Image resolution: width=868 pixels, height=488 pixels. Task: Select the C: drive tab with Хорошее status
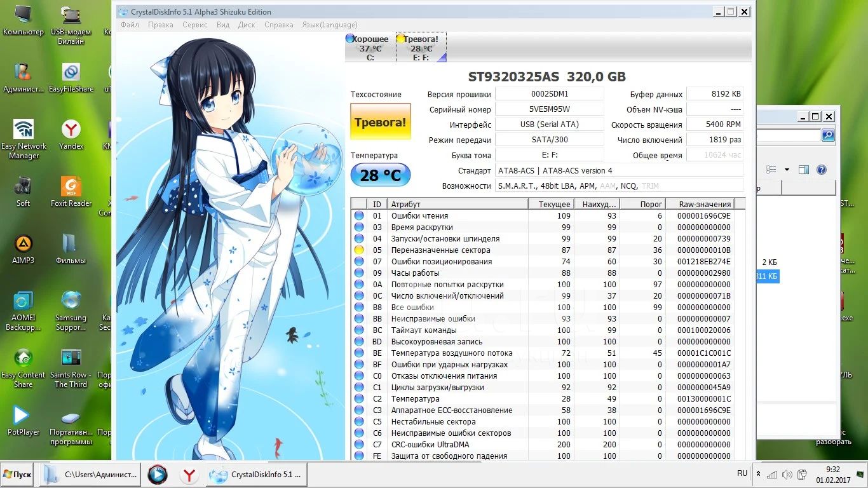tap(370, 48)
